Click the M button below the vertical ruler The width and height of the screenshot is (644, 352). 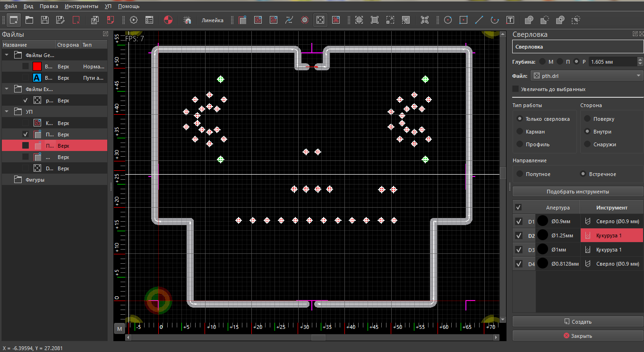pos(119,328)
